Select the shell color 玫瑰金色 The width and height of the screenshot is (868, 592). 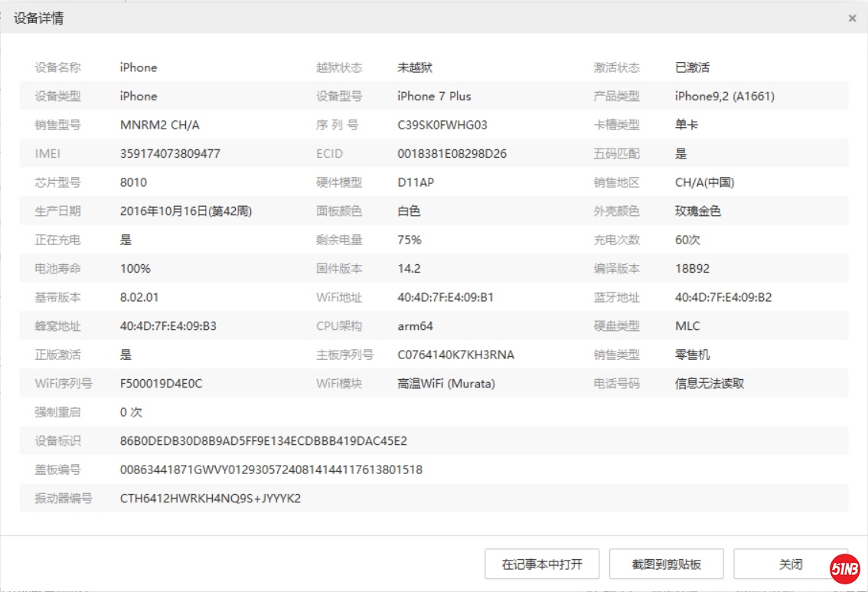(697, 211)
